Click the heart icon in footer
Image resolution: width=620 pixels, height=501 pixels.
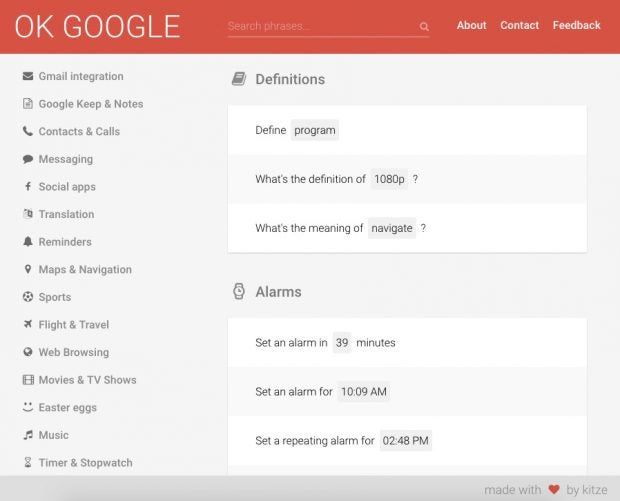coord(554,490)
